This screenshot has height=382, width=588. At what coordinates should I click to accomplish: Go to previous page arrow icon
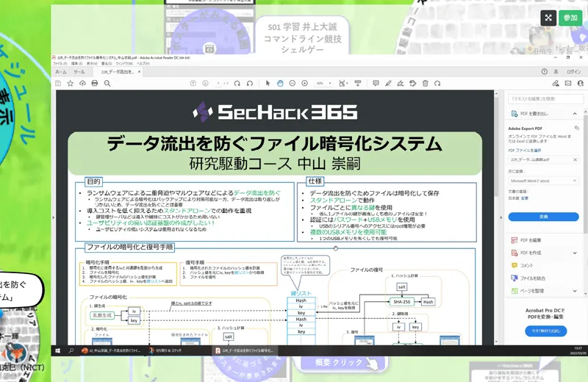193,83
